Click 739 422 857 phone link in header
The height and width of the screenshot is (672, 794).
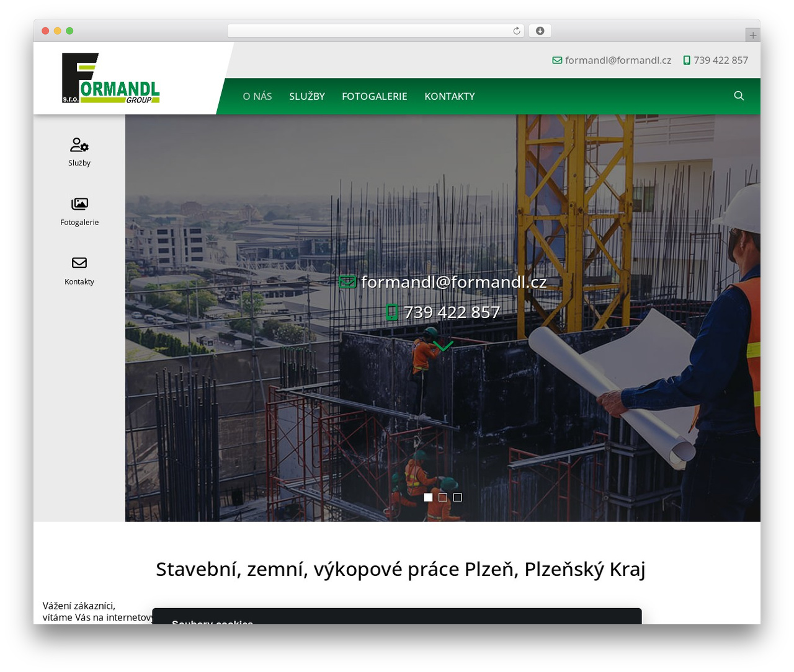point(721,60)
